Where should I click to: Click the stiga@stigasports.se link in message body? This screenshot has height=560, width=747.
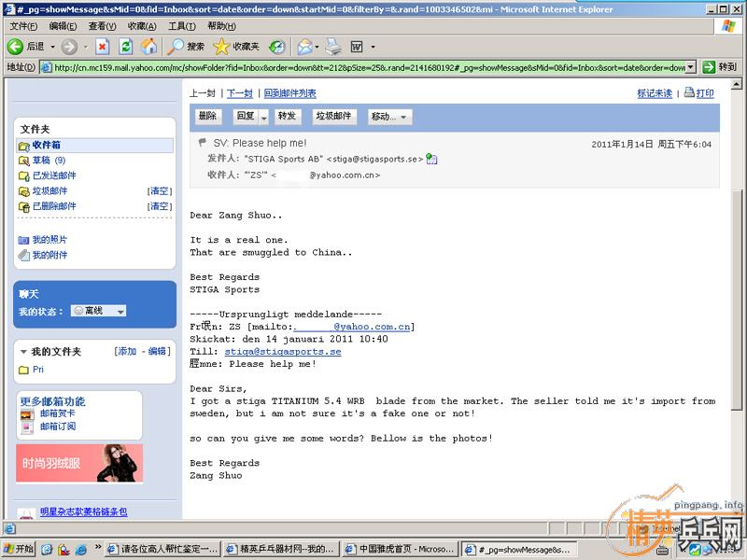(283, 352)
